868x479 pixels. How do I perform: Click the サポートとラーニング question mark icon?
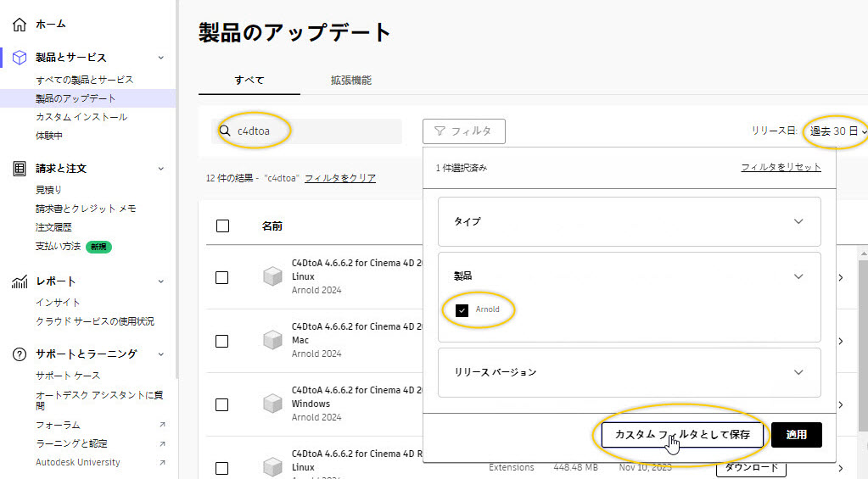pyautogui.click(x=20, y=354)
